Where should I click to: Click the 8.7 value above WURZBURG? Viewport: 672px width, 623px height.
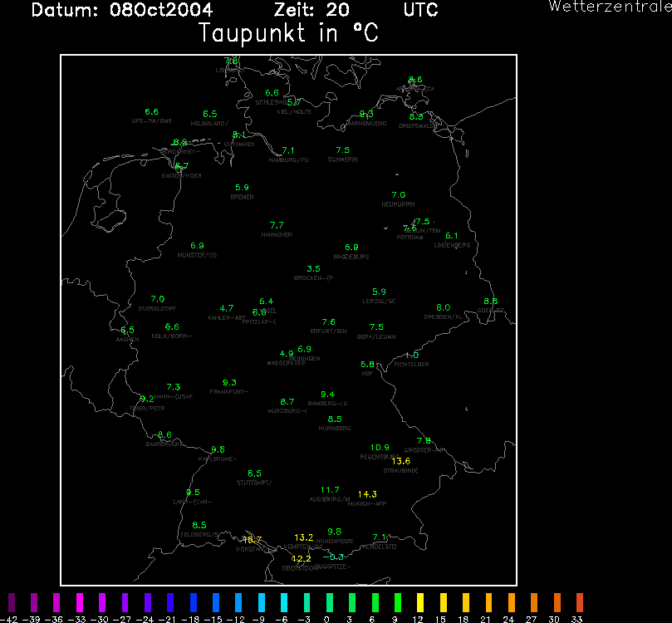[x=287, y=402]
